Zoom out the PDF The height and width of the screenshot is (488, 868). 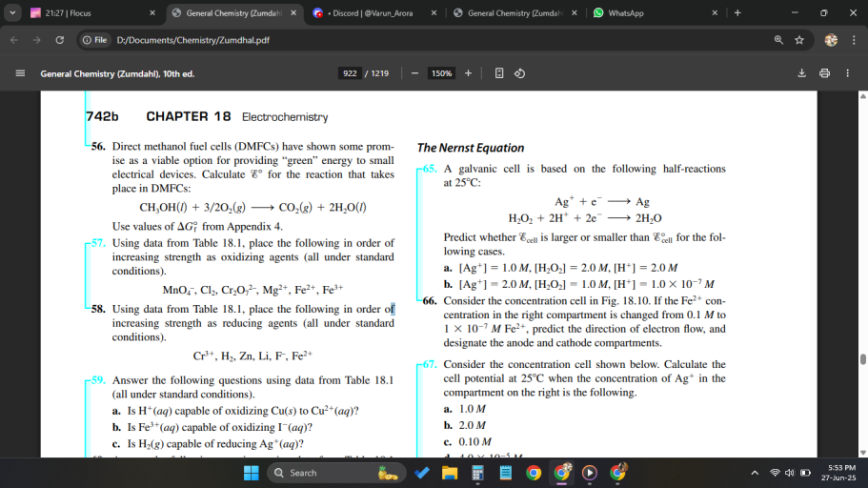[x=414, y=73]
